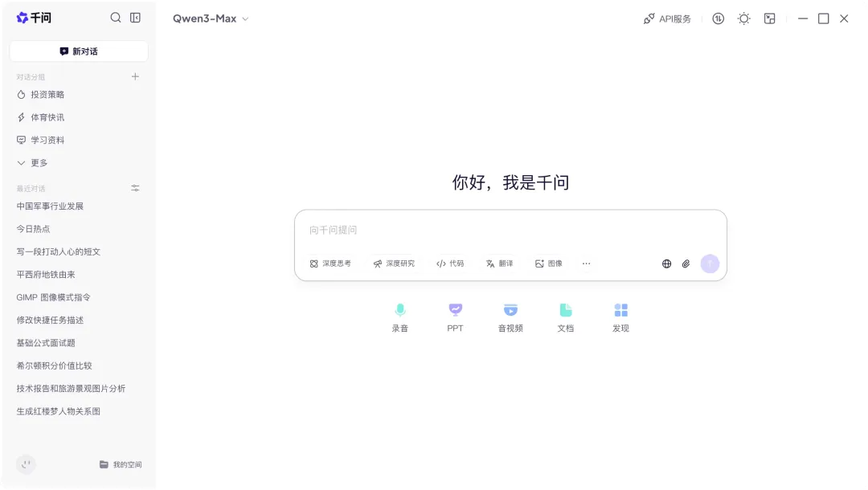Open the 录音 recording tool
The image size is (868, 490).
click(399, 318)
